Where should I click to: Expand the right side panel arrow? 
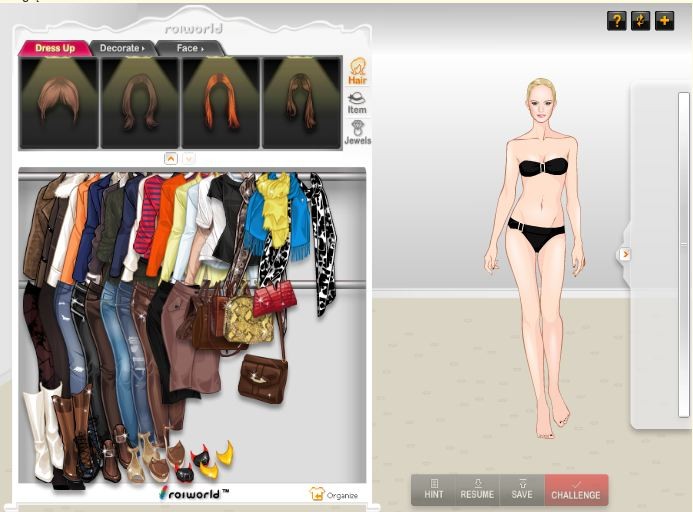tap(625, 254)
